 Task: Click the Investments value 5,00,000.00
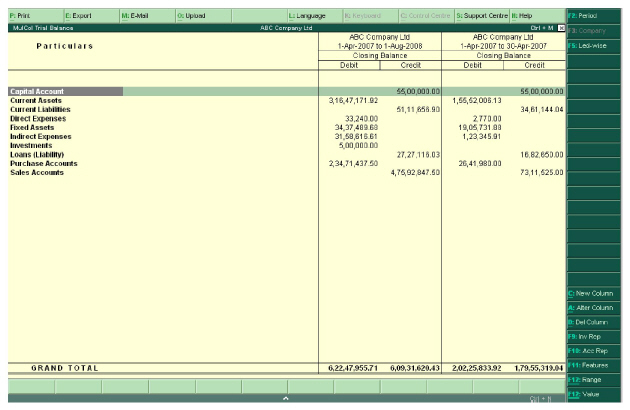(358, 146)
